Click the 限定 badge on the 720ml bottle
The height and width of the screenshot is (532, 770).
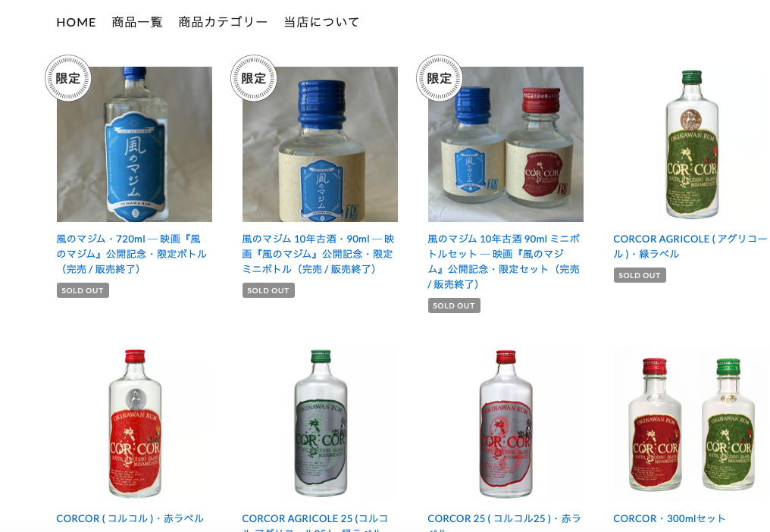(x=67, y=78)
